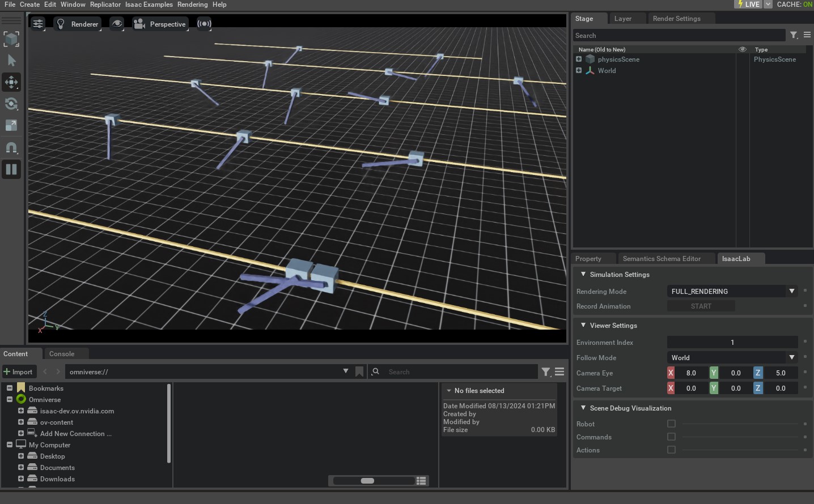Screen dimensions: 814x504
Task: Check the Commands debug visualization box
Action: point(671,437)
